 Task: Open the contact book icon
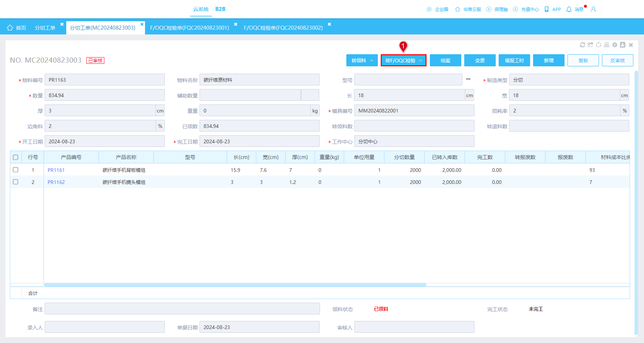(623, 45)
